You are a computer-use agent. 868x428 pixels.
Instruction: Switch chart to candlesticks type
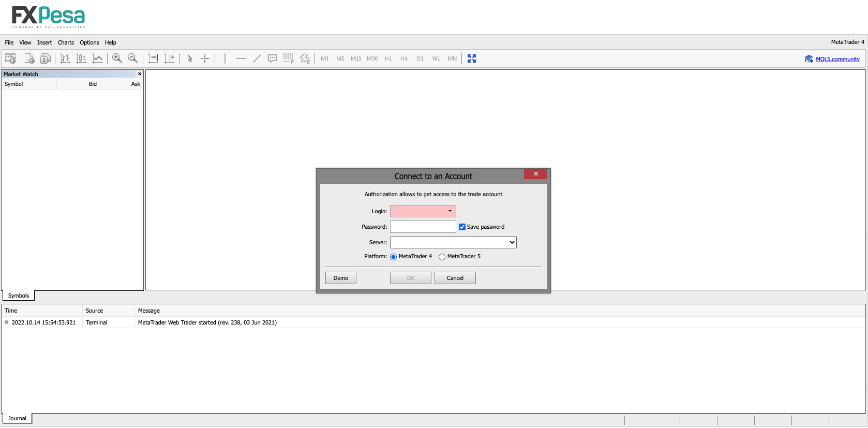[x=81, y=58]
